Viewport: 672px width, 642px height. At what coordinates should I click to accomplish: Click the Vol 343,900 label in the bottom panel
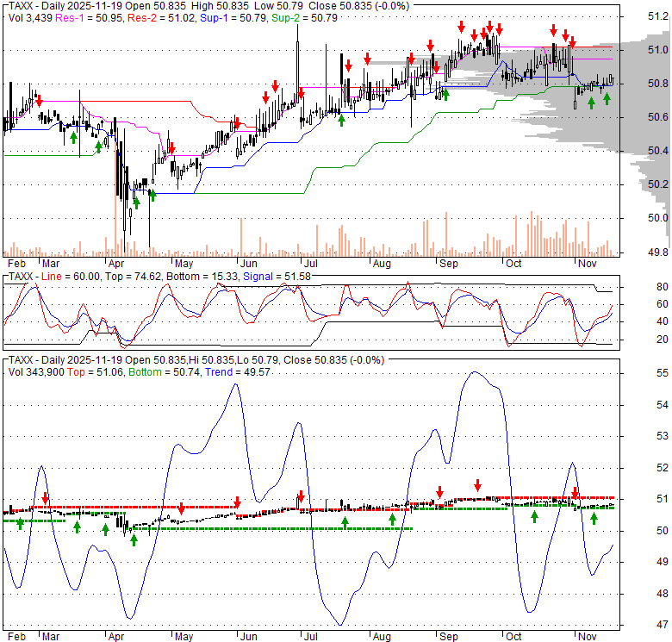point(37,370)
